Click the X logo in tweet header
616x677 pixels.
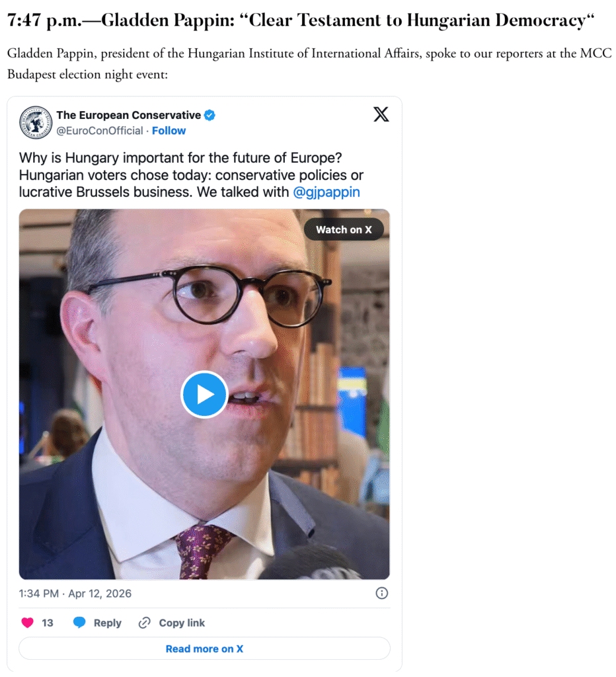tap(381, 114)
